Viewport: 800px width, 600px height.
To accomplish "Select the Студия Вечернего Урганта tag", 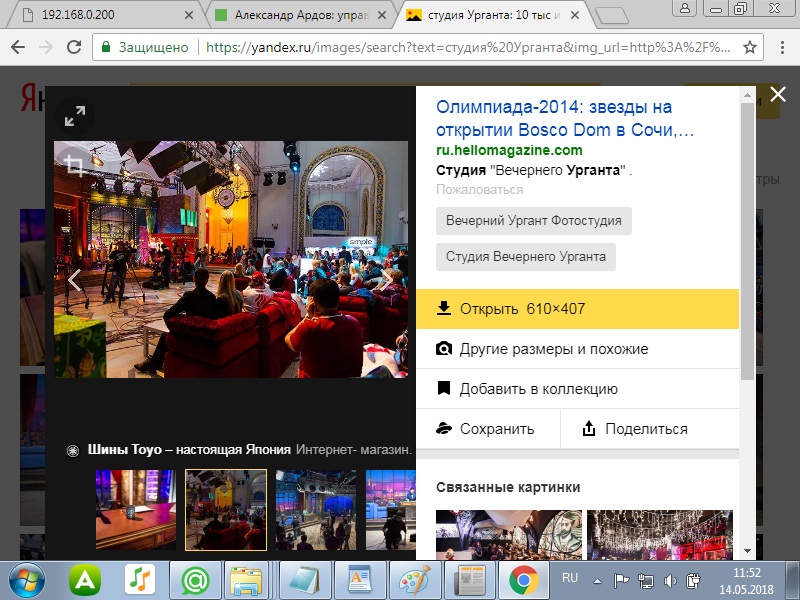I will click(526, 256).
